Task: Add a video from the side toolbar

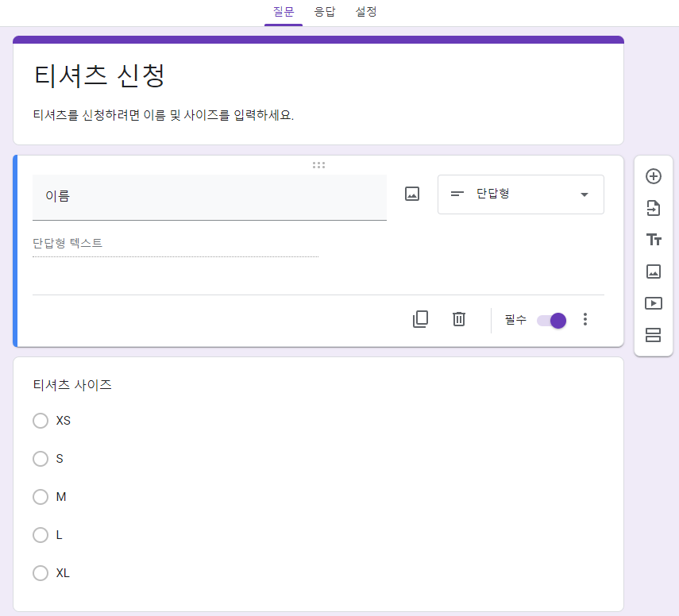Action: tap(653, 303)
